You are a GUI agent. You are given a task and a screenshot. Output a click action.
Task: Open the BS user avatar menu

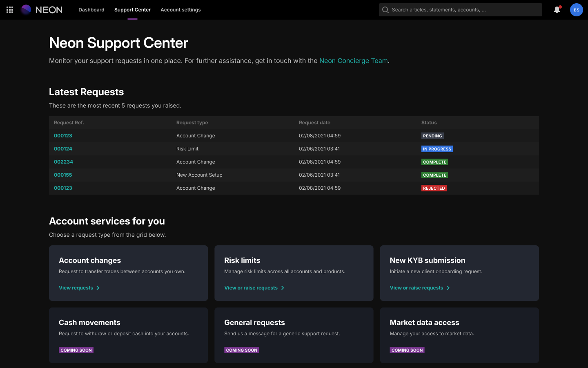577,10
